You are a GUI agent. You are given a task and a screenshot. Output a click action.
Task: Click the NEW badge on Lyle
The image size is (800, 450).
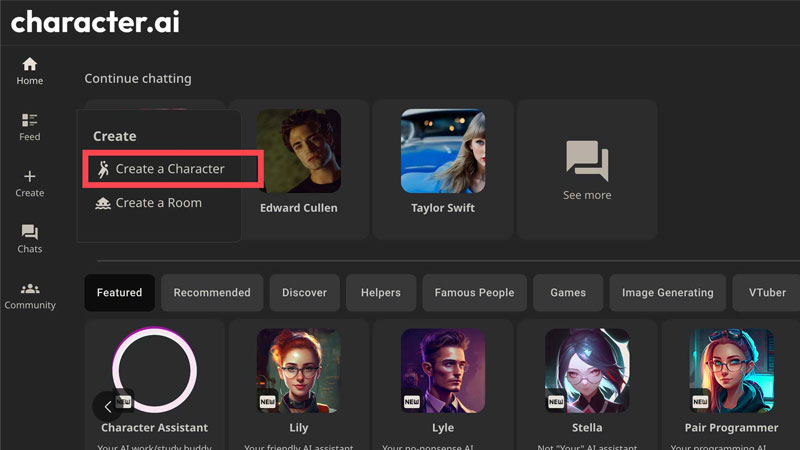412,402
